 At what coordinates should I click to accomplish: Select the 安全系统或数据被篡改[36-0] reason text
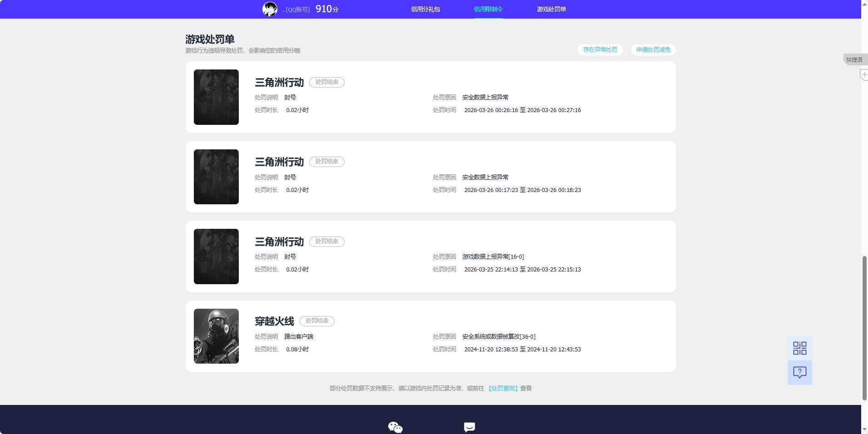(499, 336)
